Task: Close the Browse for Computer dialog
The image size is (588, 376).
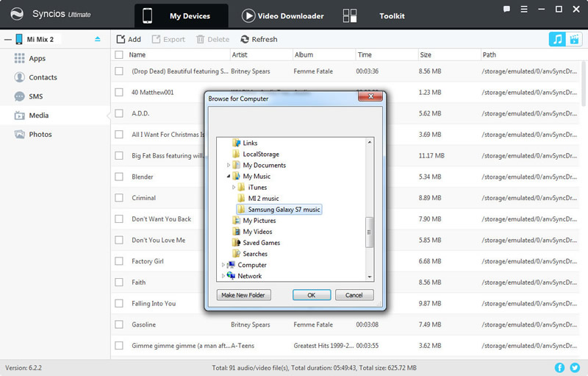Action: pyautogui.click(x=370, y=96)
